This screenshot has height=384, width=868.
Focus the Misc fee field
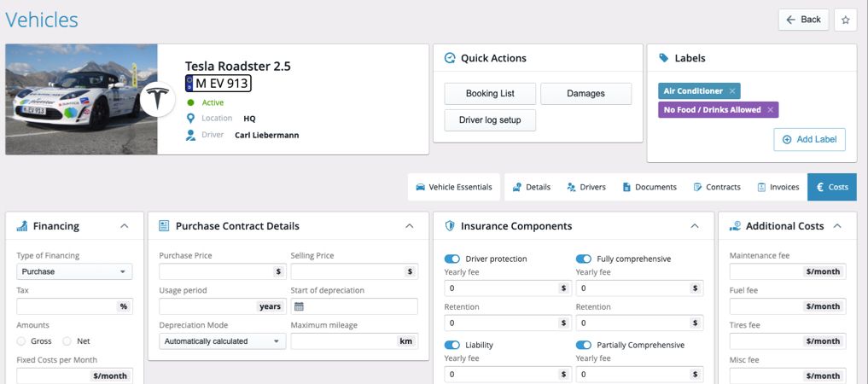pyautogui.click(x=788, y=376)
